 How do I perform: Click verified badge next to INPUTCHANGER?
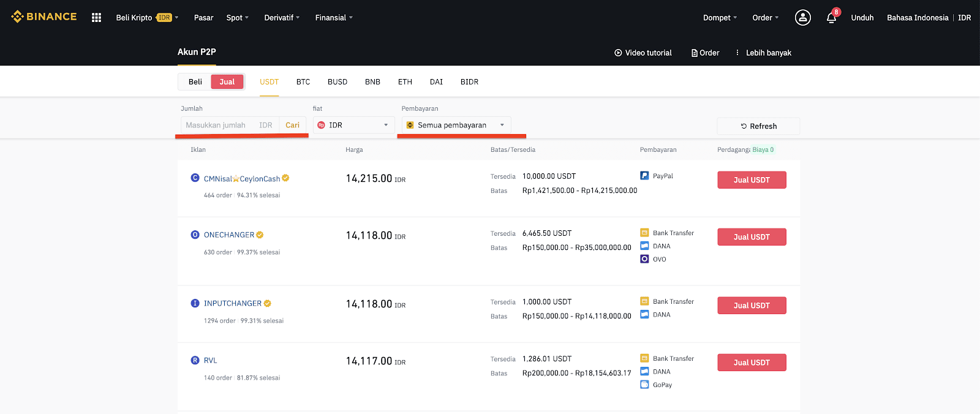(x=267, y=303)
